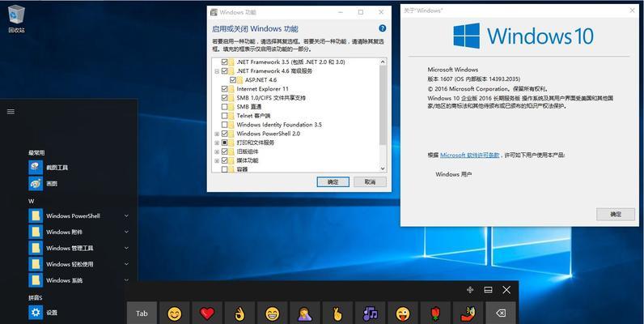Screen dimensions: 644x324
Task: Click 确定 in Windows Features dialog
Action: click(333, 181)
